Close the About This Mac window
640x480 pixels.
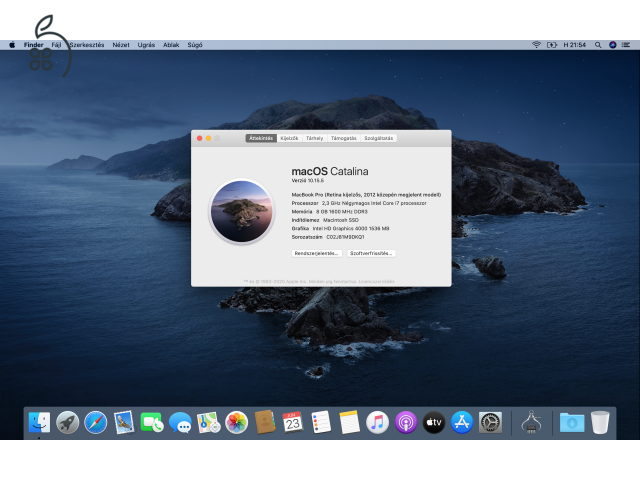point(200,138)
